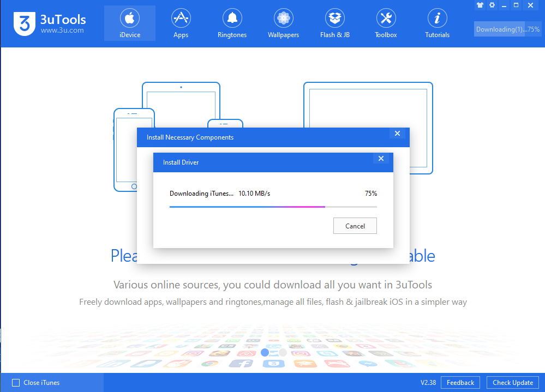Image resolution: width=545 pixels, height=392 pixels.
Task: Open the skin shirt icon in title bar
Action: [480, 5]
